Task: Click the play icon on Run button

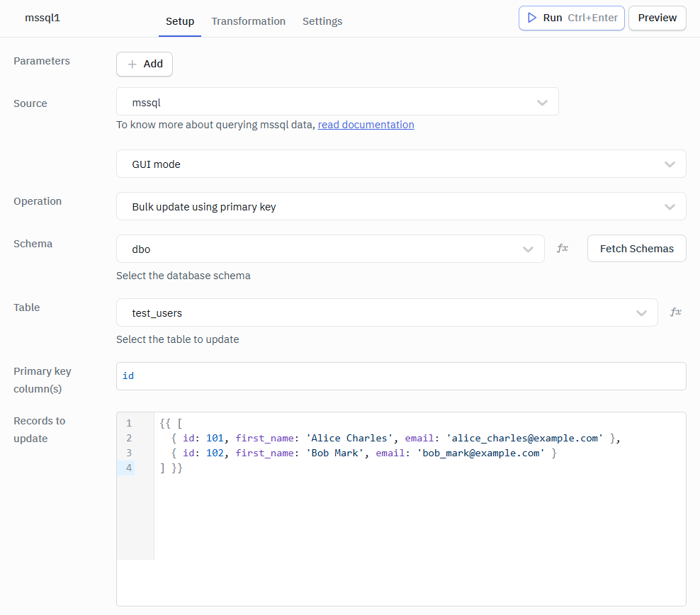Action: pos(531,18)
